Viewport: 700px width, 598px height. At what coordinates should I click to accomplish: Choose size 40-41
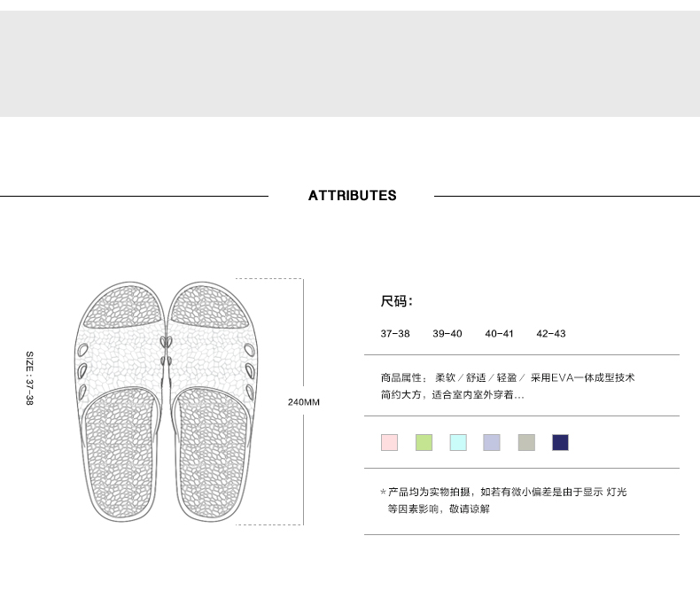click(499, 334)
